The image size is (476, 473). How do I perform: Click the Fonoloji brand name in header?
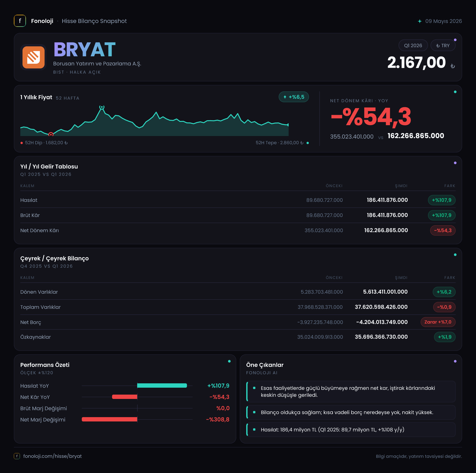[42, 21]
